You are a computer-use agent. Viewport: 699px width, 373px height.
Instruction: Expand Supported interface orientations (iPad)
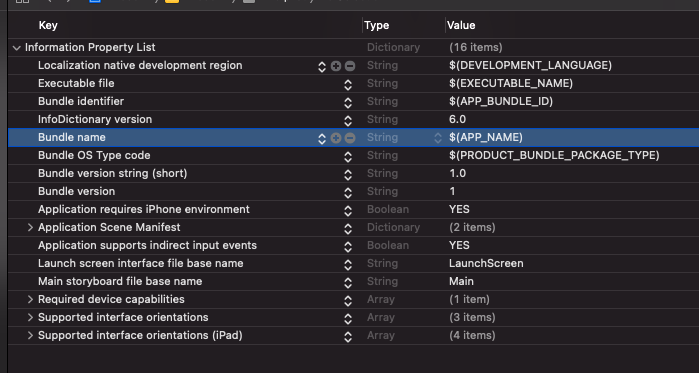[30, 335]
